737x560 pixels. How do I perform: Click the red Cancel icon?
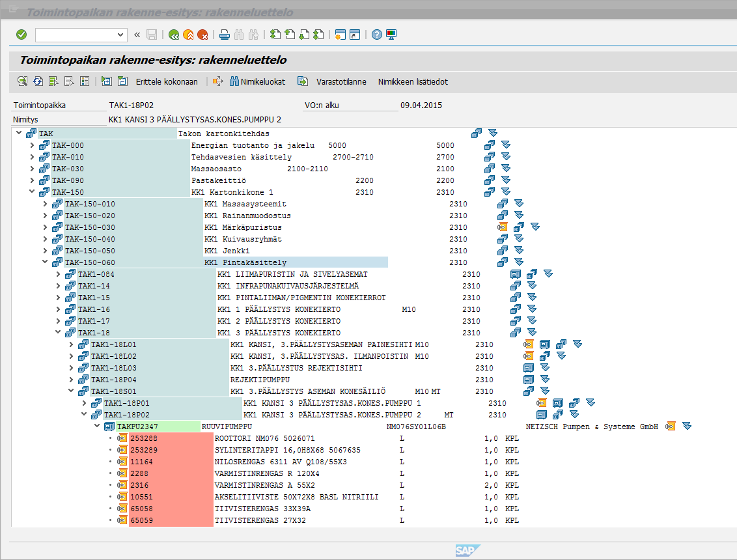[x=202, y=35]
